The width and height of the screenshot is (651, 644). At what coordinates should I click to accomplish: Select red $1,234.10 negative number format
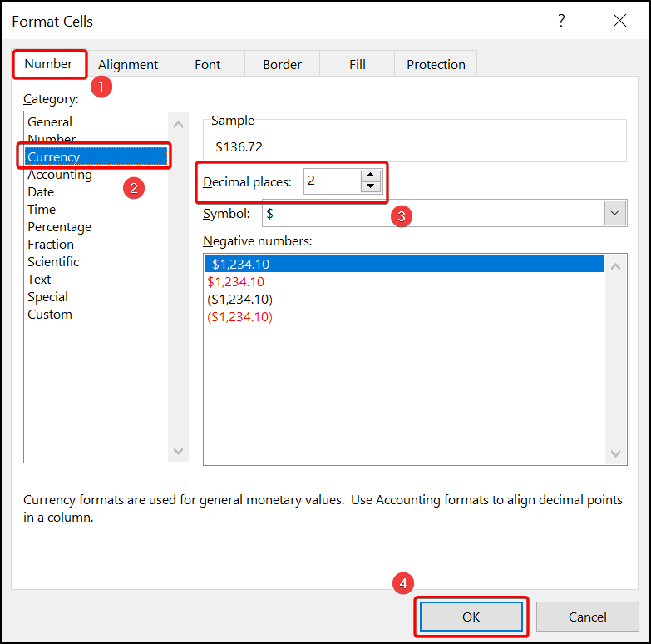[236, 282]
